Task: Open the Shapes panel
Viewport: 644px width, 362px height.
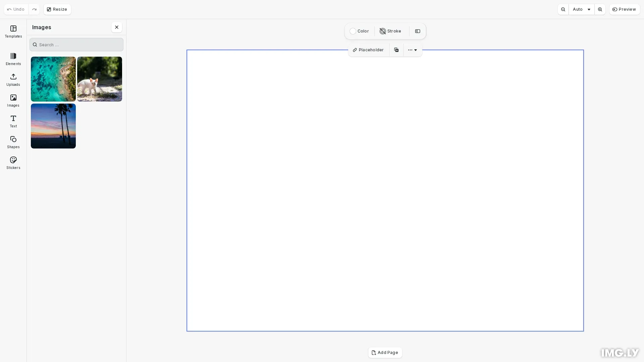Action: pos(13,142)
